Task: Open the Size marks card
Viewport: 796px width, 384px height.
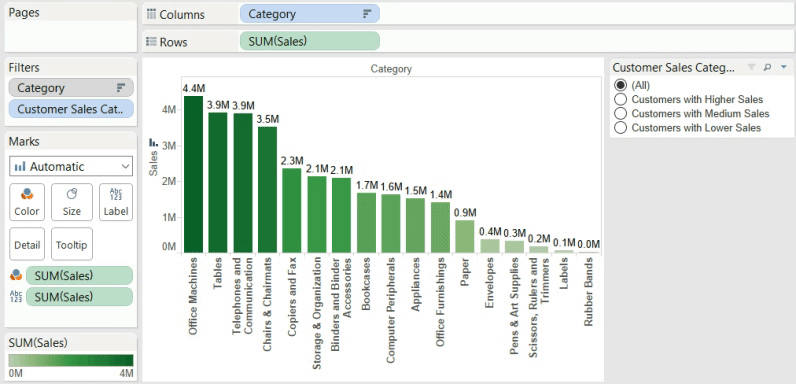Action: coord(72,202)
